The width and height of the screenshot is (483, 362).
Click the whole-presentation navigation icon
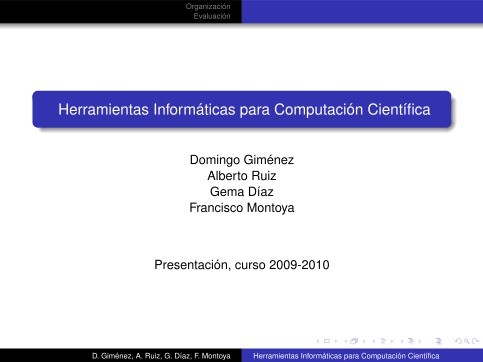point(439,341)
